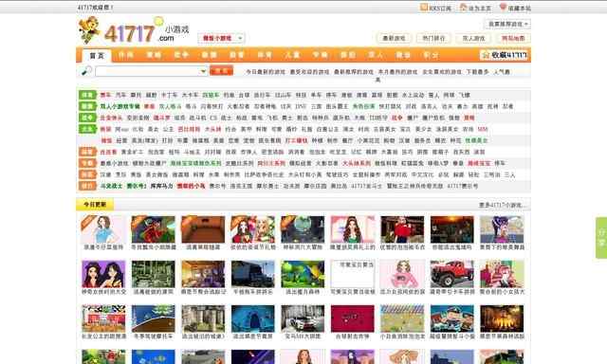Click green category badge beside 双人小游戏专辑 row
Screen dimensions: 607x364
[x=87, y=106]
